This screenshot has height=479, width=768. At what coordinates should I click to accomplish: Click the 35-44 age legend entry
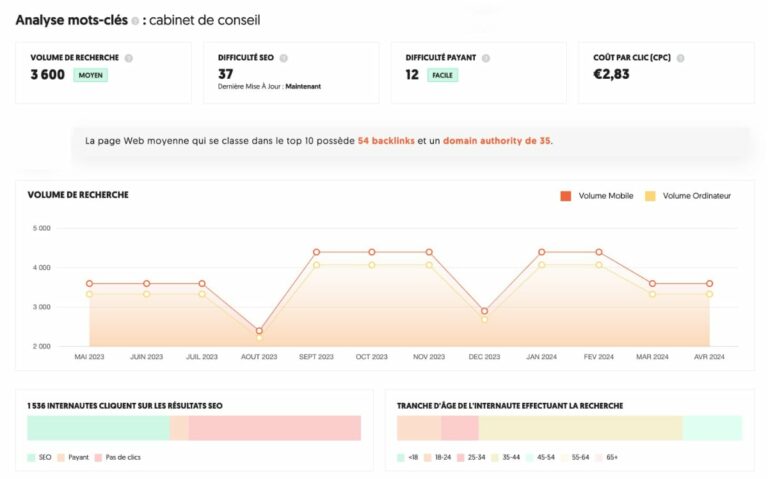(506, 457)
